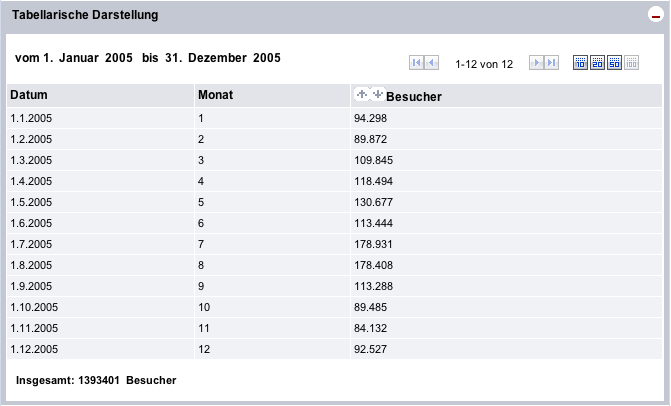671x406 pixels.
Task: Show 50 rows per page
Action: 614,63
